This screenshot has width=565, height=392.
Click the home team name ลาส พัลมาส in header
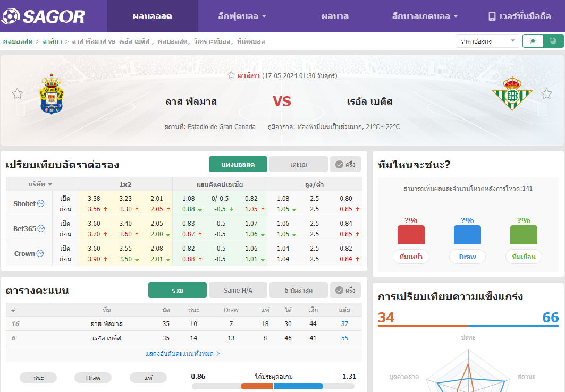tap(191, 101)
